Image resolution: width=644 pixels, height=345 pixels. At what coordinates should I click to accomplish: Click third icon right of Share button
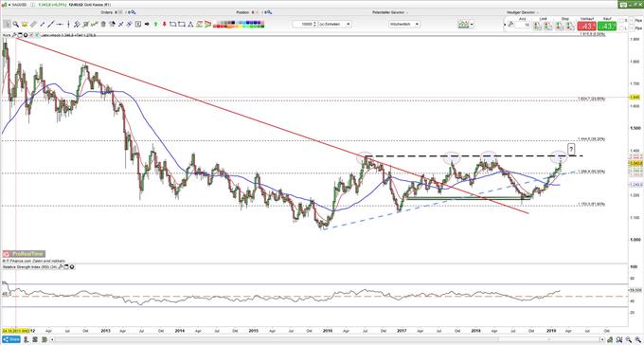pos(45,339)
